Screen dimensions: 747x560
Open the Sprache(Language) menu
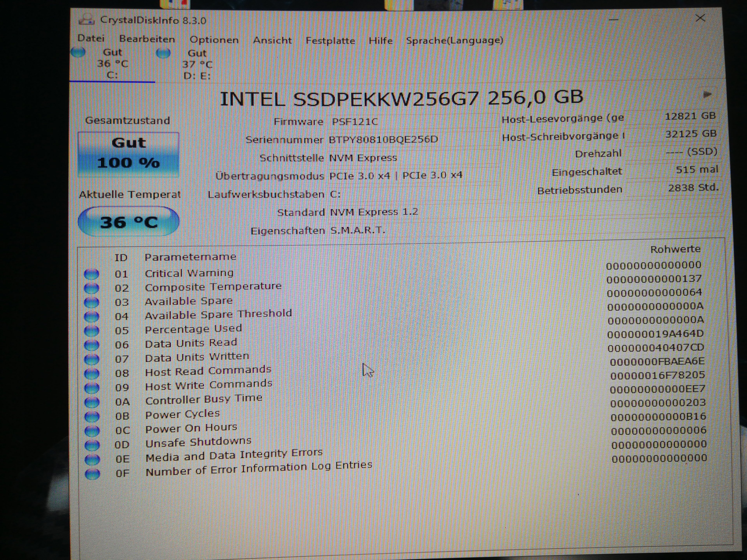click(454, 40)
